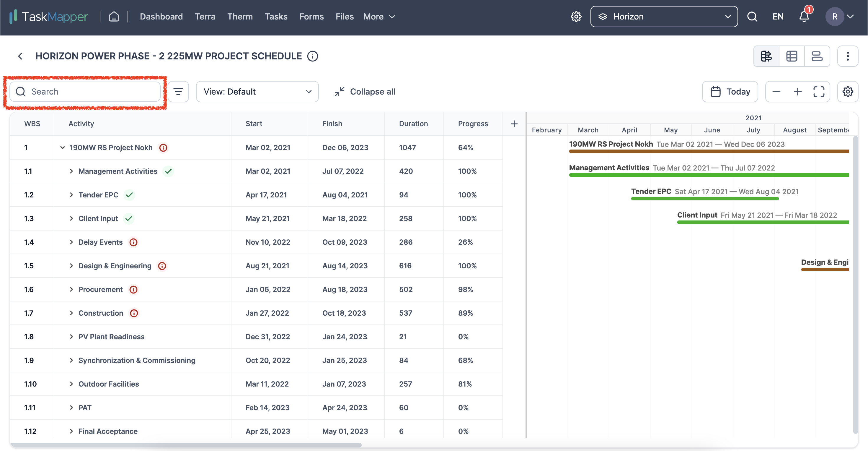This screenshot has height=451, width=868.
Task: Expand Tender EPC row
Action: pos(71,195)
